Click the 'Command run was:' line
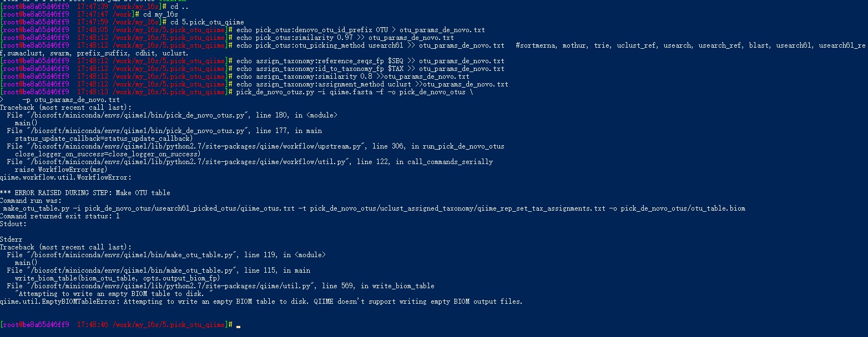The width and height of the screenshot is (868, 337). [x=31, y=201]
